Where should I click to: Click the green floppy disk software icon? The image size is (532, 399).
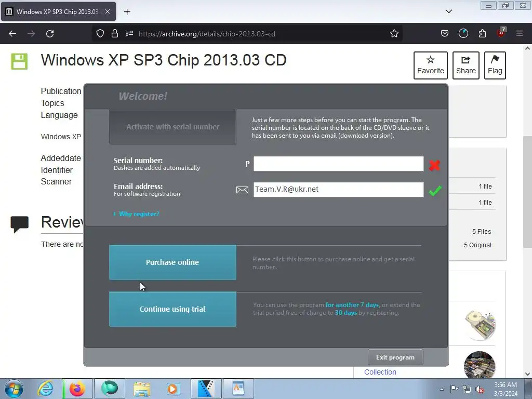pos(19,61)
